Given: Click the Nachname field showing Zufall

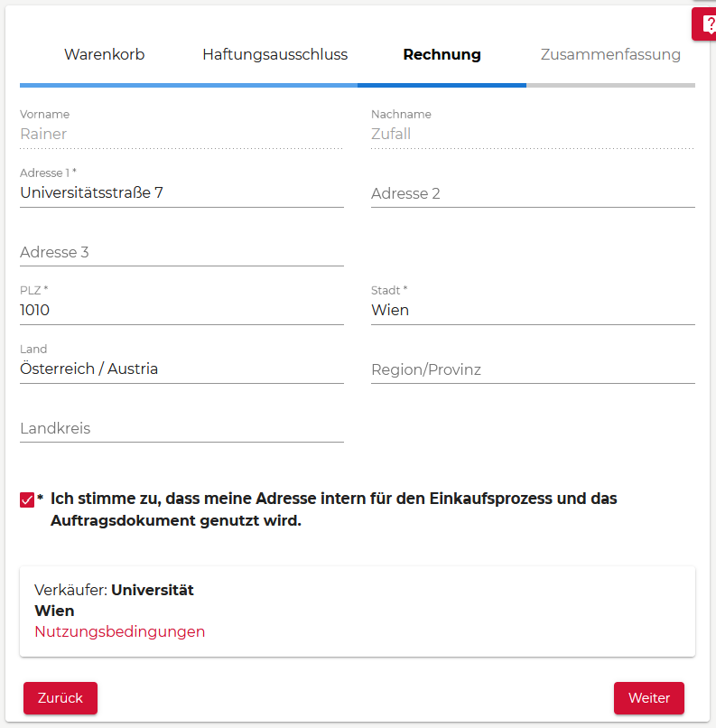Looking at the screenshot, I should 533,134.
